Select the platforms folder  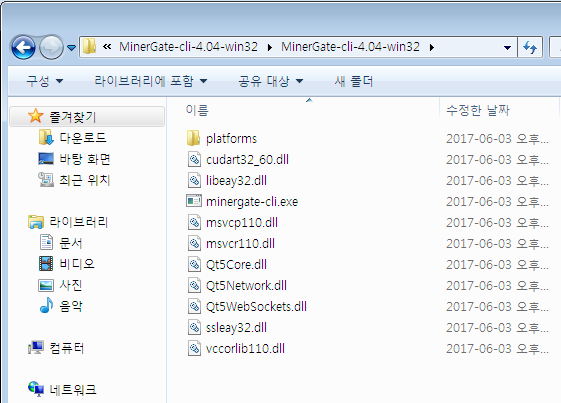point(231,139)
